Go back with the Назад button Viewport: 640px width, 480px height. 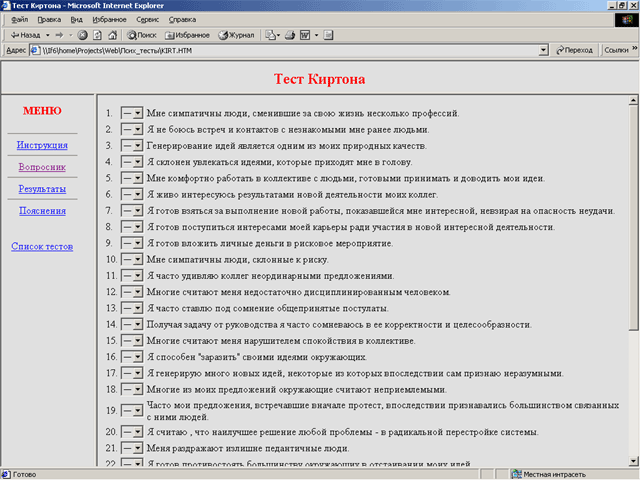click(x=25, y=35)
